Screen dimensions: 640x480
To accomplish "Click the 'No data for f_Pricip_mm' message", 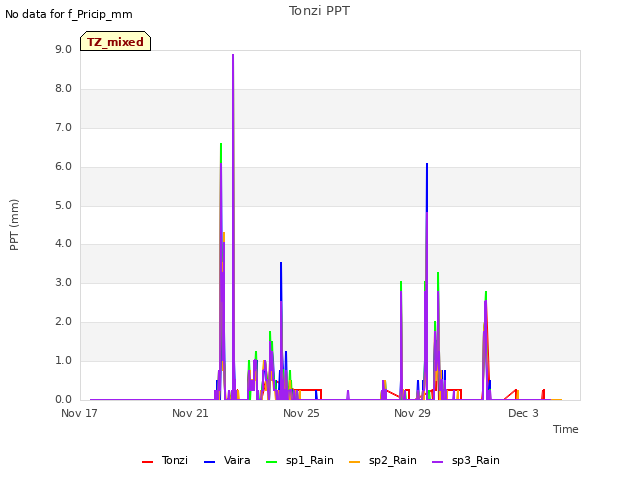I will tap(69, 14).
